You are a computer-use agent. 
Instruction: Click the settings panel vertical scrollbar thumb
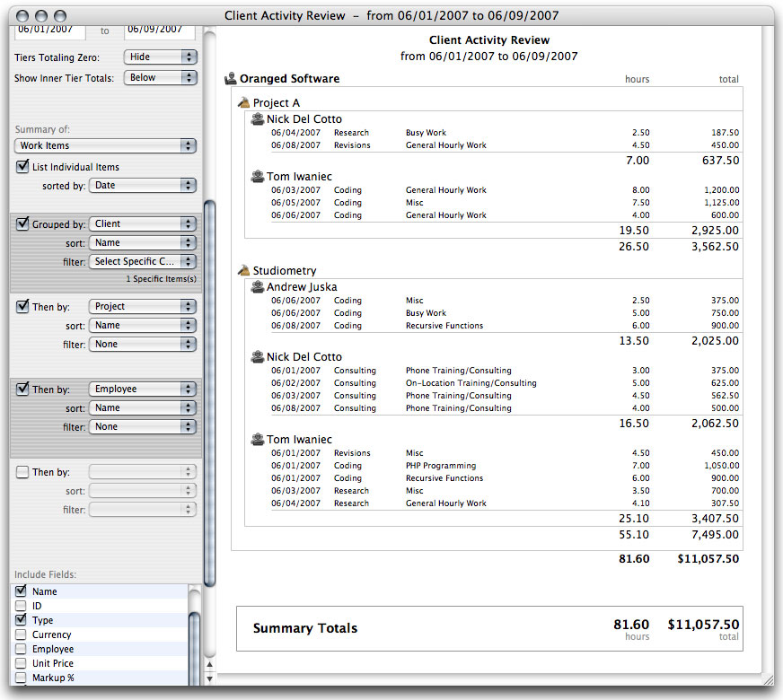pos(210,393)
